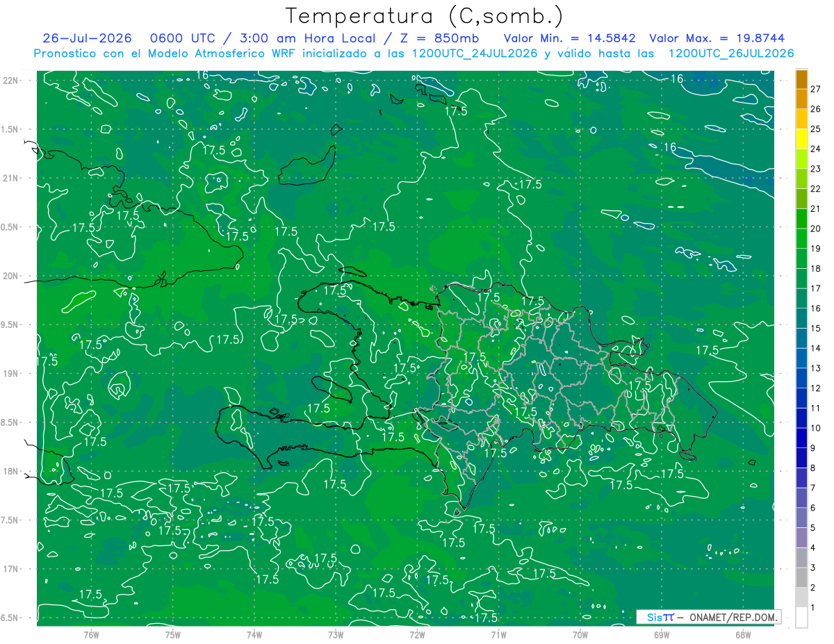Screen dimensions: 834x644
Task: Select colorbar value label '4'
Action: (813, 548)
